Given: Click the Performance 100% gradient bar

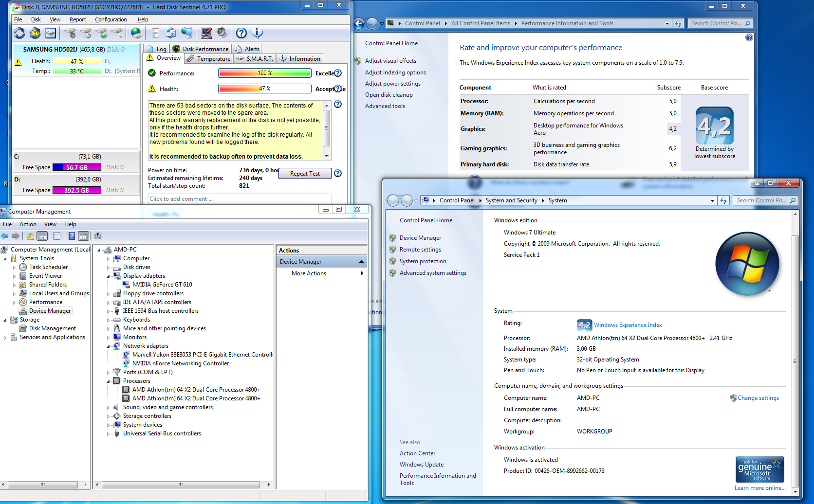Looking at the screenshot, I should click(265, 73).
